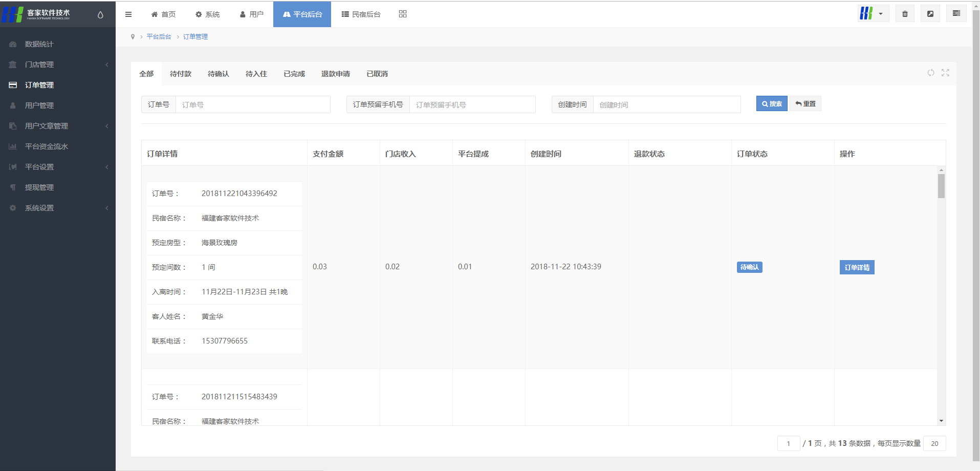Screen dimensions: 980x471
Task: Click the 重置 reset button
Action: coord(805,104)
